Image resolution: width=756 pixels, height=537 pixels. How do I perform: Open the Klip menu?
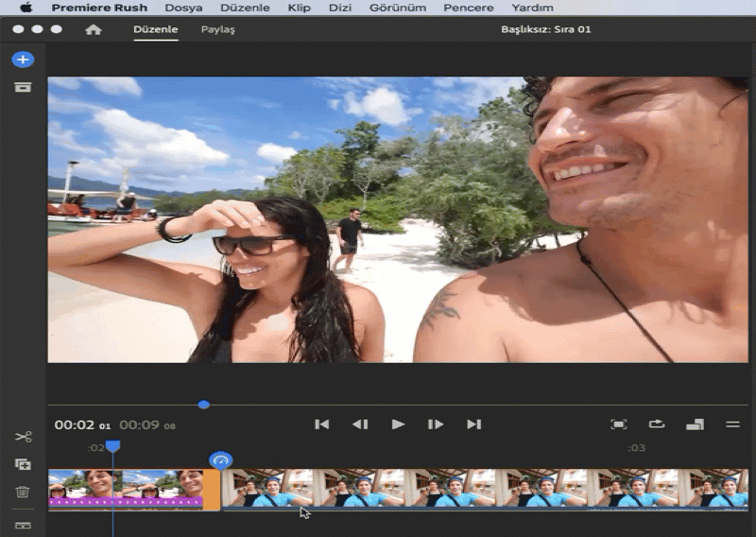(300, 8)
